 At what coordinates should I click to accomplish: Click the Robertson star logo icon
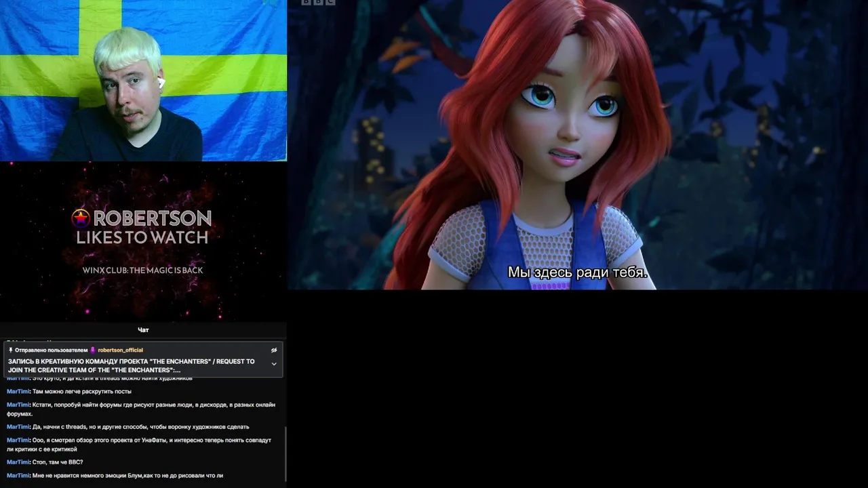pyautogui.click(x=81, y=218)
